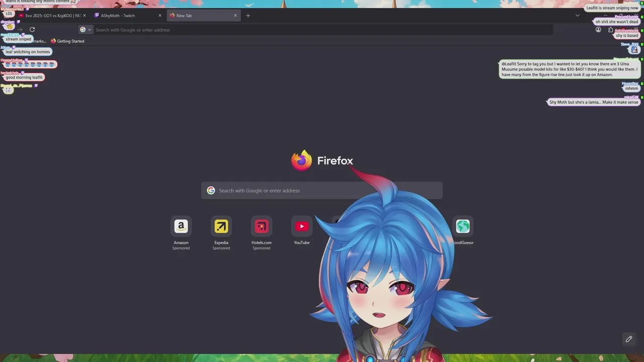Close the AShyMoth - Twitch tab
Screen dimensions: 644x362
point(160,16)
